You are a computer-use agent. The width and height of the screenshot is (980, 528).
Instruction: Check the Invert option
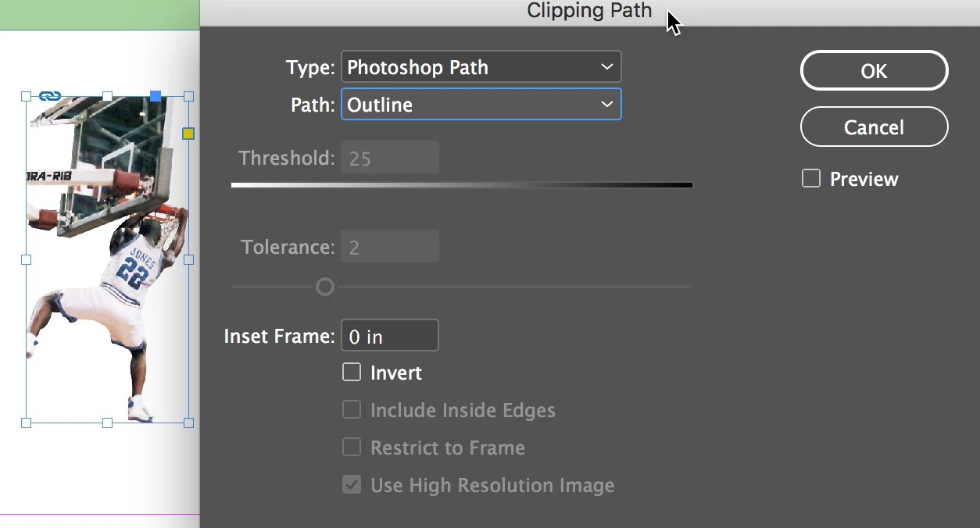click(x=352, y=373)
